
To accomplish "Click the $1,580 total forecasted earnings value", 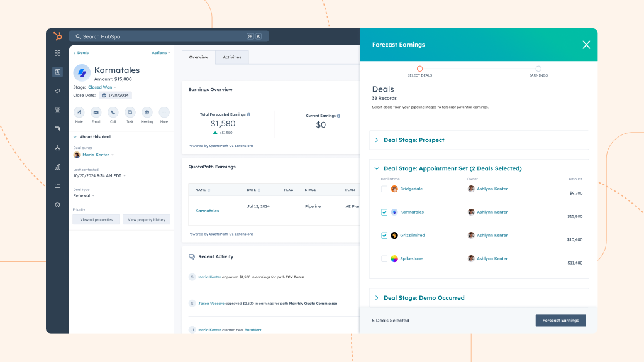I will coord(223,124).
